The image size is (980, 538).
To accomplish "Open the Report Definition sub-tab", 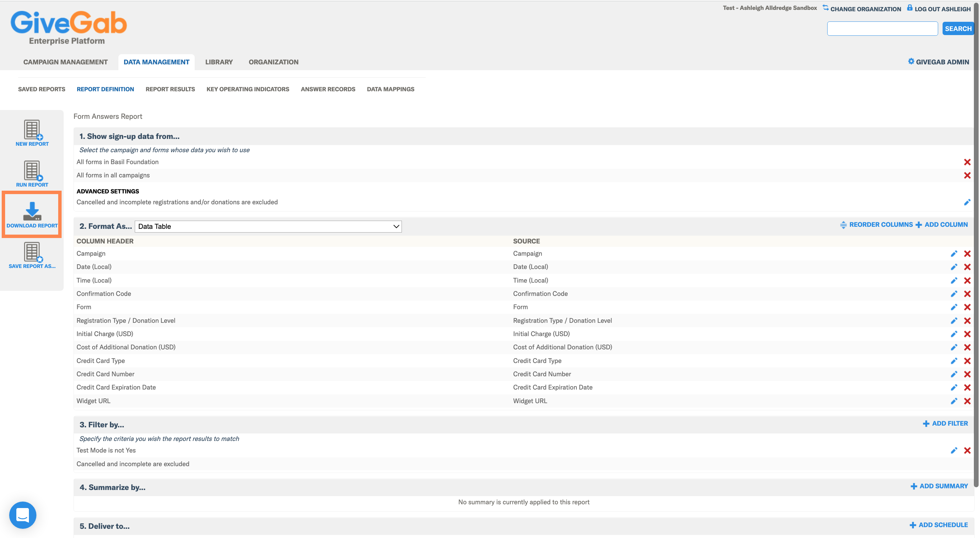I will pyautogui.click(x=105, y=89).
